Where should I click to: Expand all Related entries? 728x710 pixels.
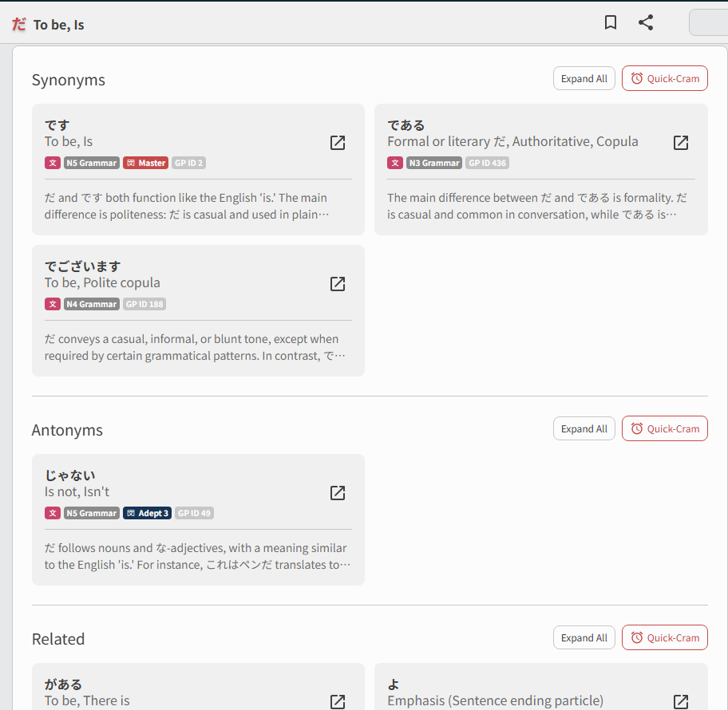point(584,638)
